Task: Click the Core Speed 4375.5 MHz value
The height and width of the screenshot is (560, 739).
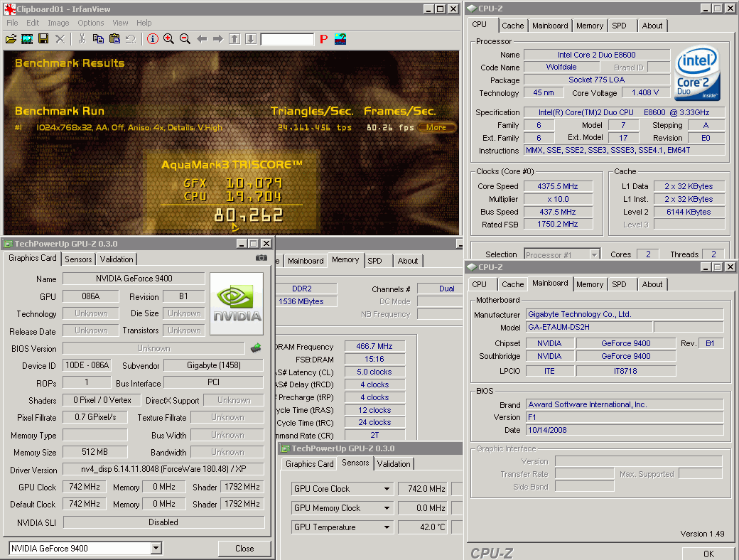Action: [x=558, y=186]
